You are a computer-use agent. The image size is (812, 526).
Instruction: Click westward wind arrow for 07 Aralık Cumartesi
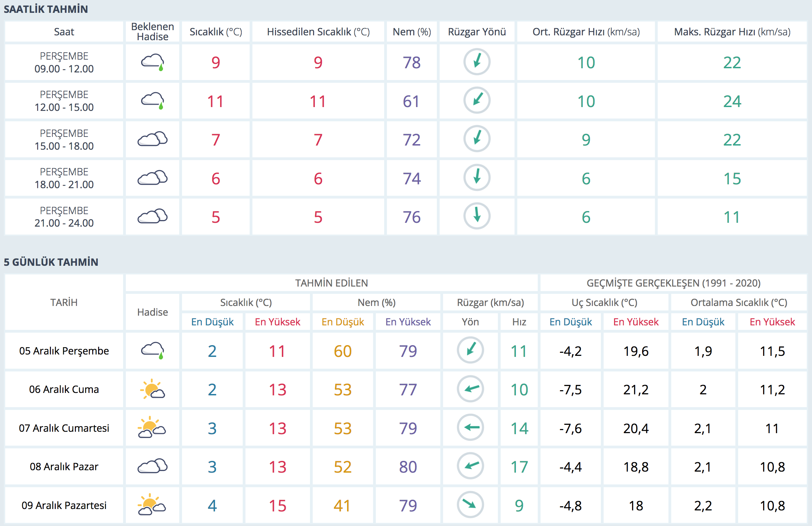[x=470, y=427]
